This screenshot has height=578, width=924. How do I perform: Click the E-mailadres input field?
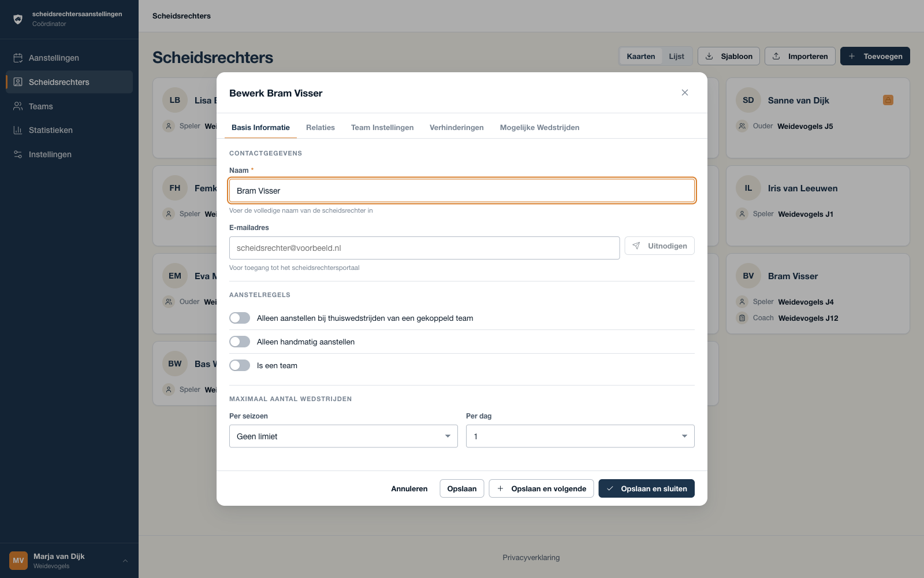[424, 248]
